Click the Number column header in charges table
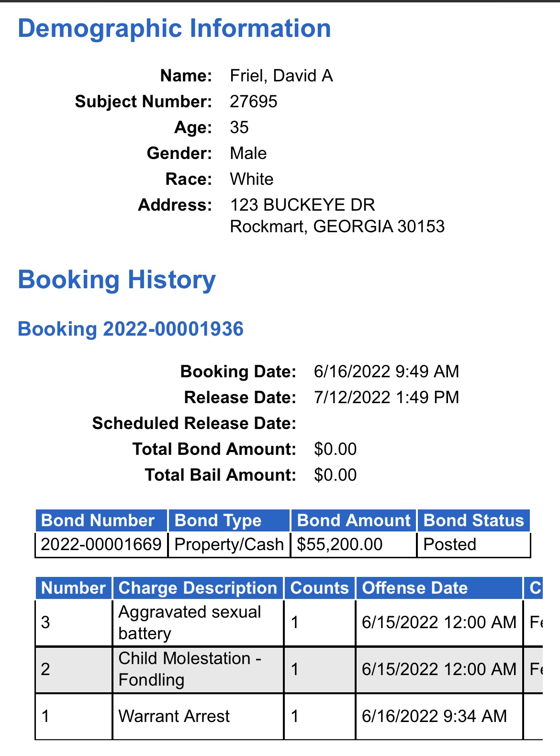Image resolution: width=560 pixels, height=756 pixels. pyautogui.click(x=74, y=588)
